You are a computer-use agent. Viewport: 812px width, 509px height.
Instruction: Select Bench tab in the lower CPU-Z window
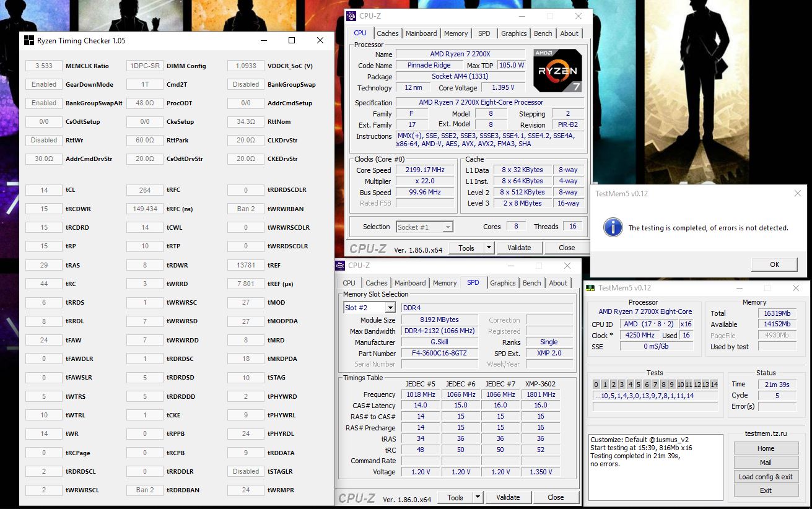click(531, 283)
